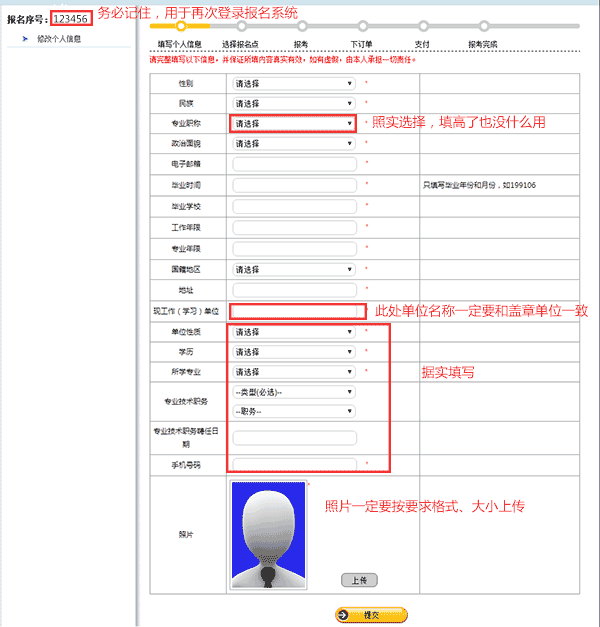The height and width of the screenshot is (627, 600).
Task: Click the 电子邮箱 input field
Action: pos(294,164)
